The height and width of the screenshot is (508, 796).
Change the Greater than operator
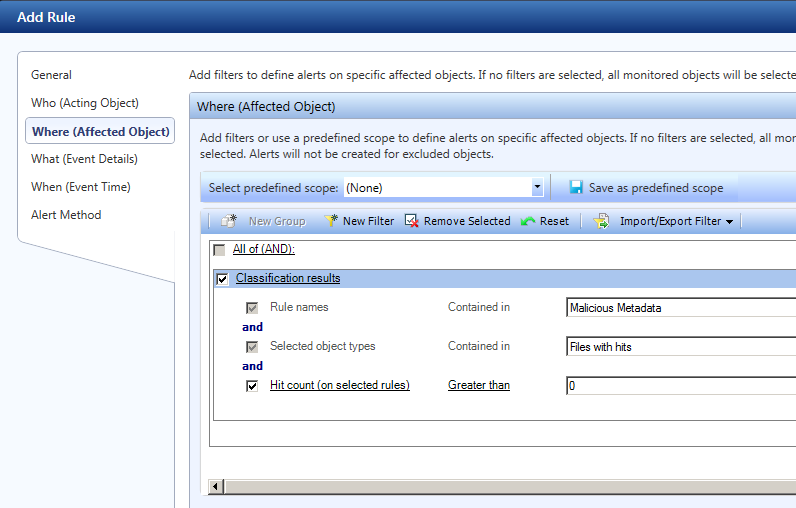478,385
